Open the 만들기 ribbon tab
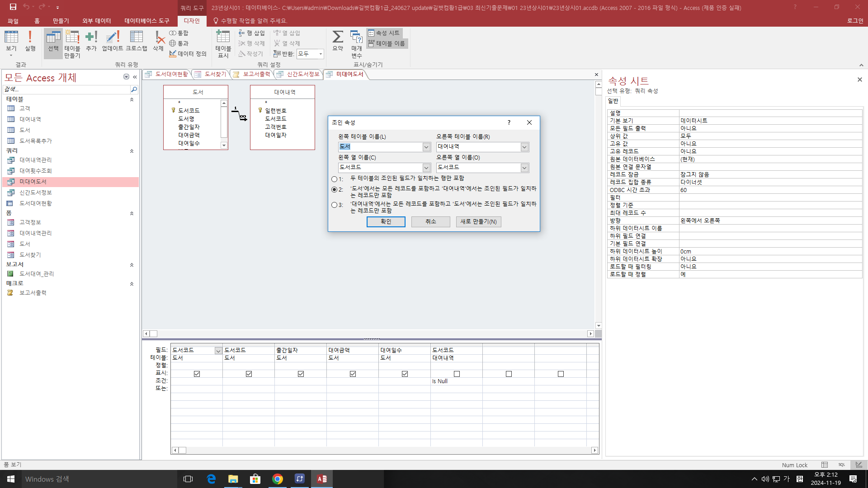The image size is (868, 488). click(61, 21)
